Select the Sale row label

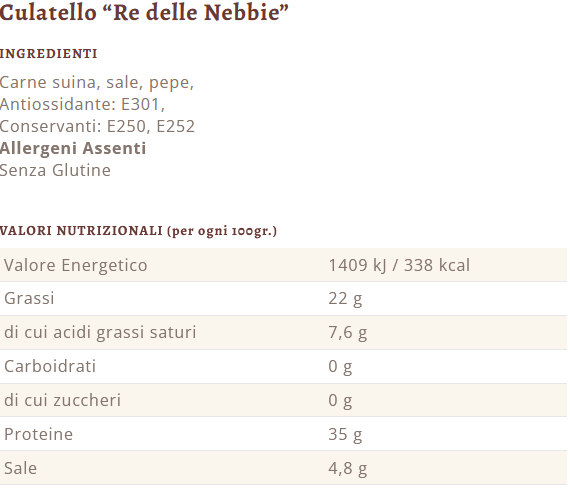coord(20,468)
